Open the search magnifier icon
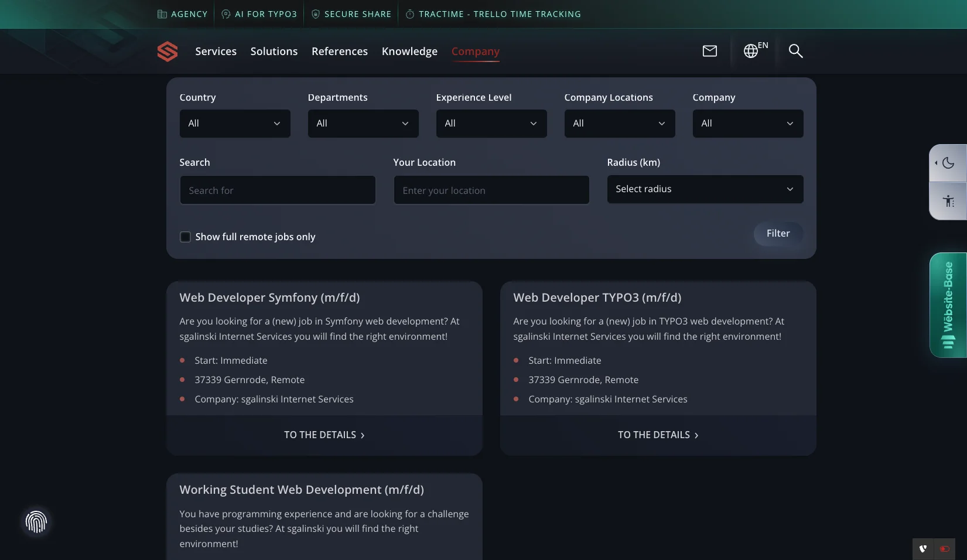967x560 pixels. (x=795, y=51)
